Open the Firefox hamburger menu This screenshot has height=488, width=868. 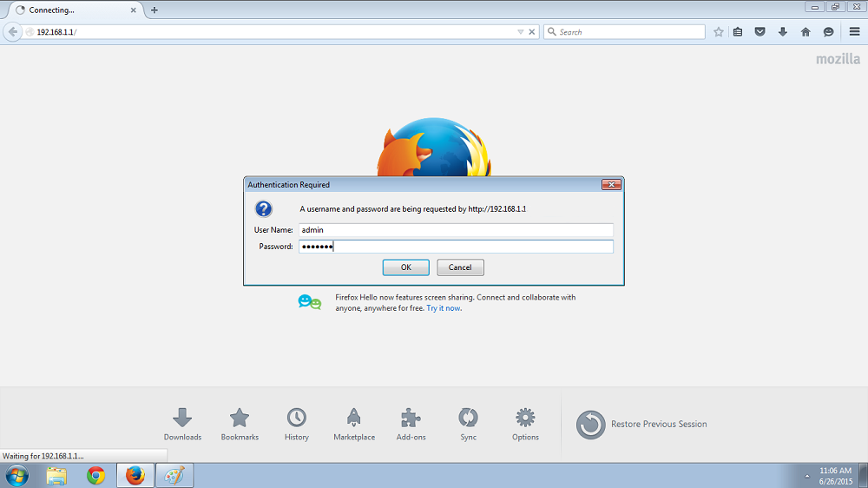(855, 32)
